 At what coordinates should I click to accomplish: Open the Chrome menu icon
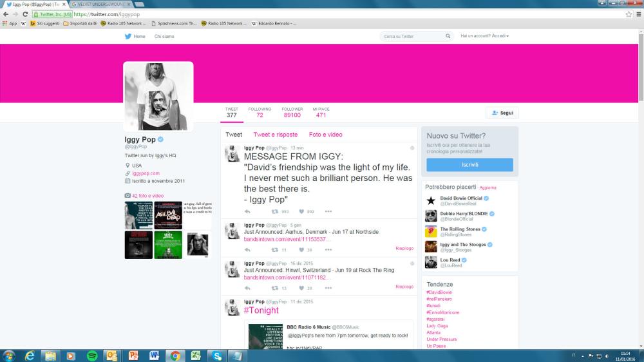(x=639, y=14)
